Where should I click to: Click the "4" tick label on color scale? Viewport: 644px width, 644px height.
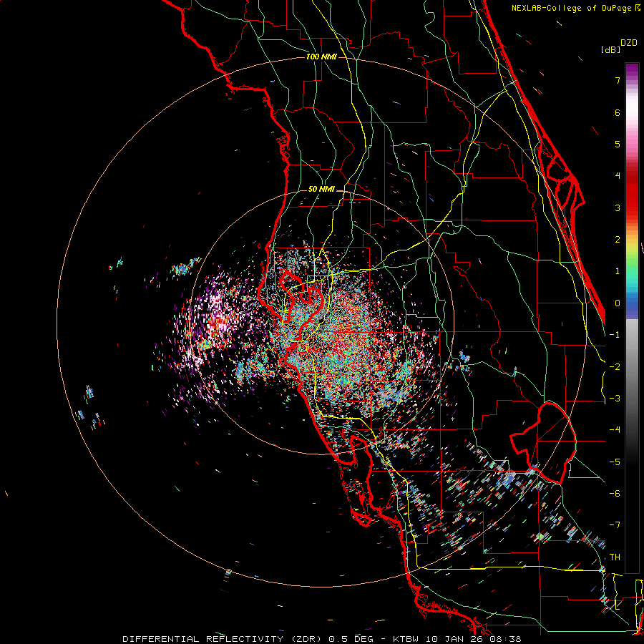point(618,176)
